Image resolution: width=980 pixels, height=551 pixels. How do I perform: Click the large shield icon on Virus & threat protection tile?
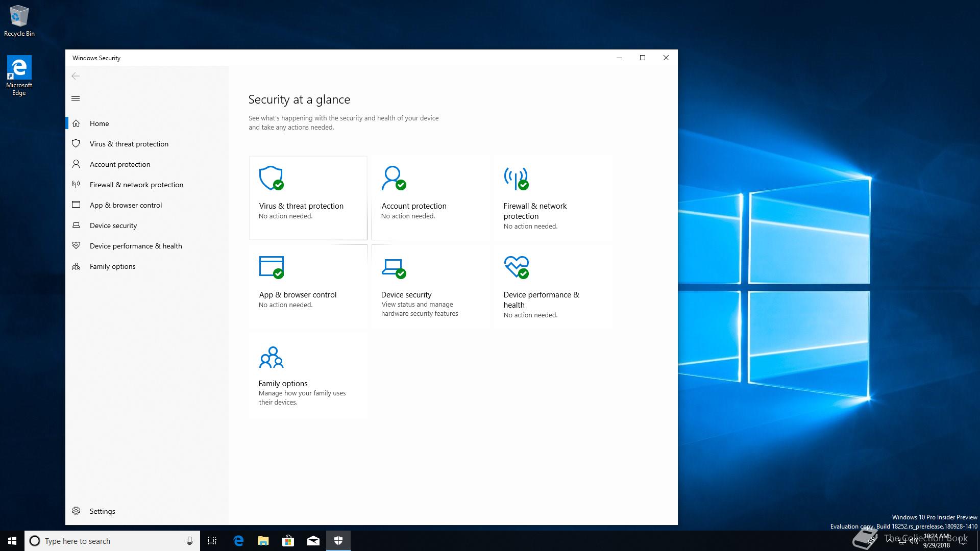coord(271,178)
